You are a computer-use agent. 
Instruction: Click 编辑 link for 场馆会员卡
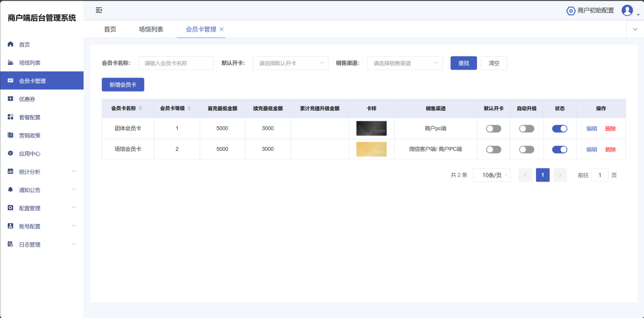point(592,149)
